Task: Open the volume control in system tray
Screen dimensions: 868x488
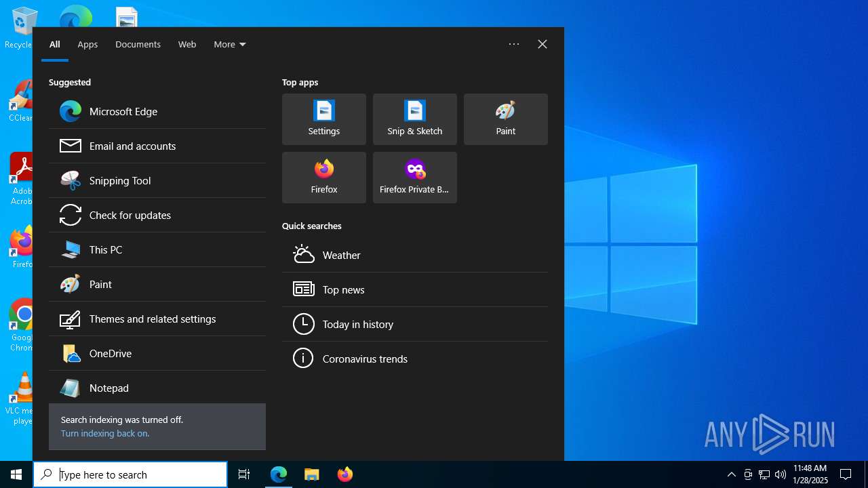Action: (781, 474)
